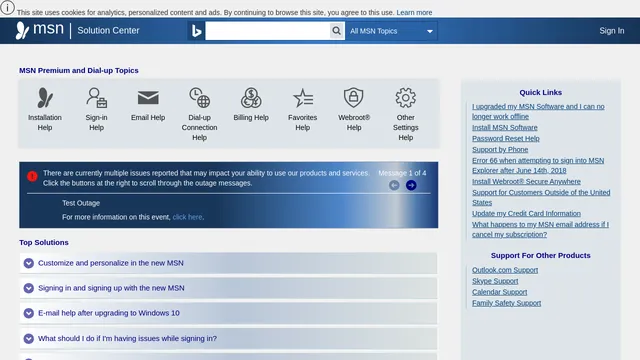This screenshot has width=640, height=360.
Task: Open Family Safety Support link
Action: (x=507, y=303)
